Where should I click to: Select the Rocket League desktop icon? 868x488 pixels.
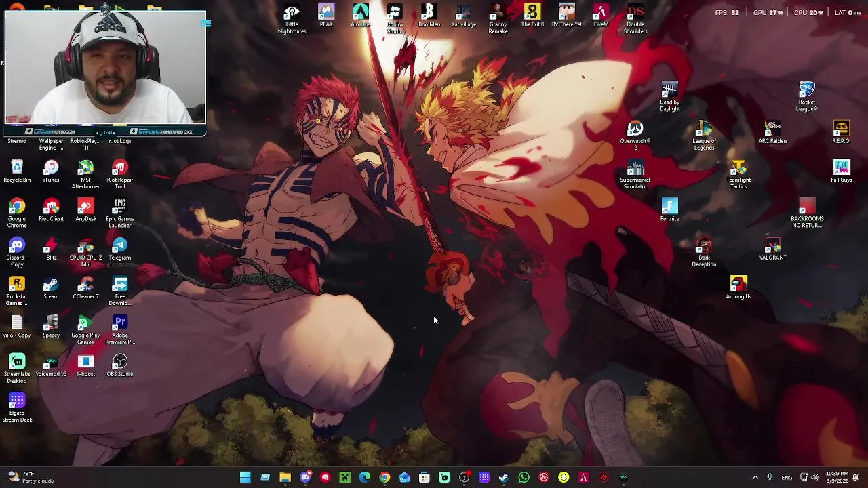807,97
